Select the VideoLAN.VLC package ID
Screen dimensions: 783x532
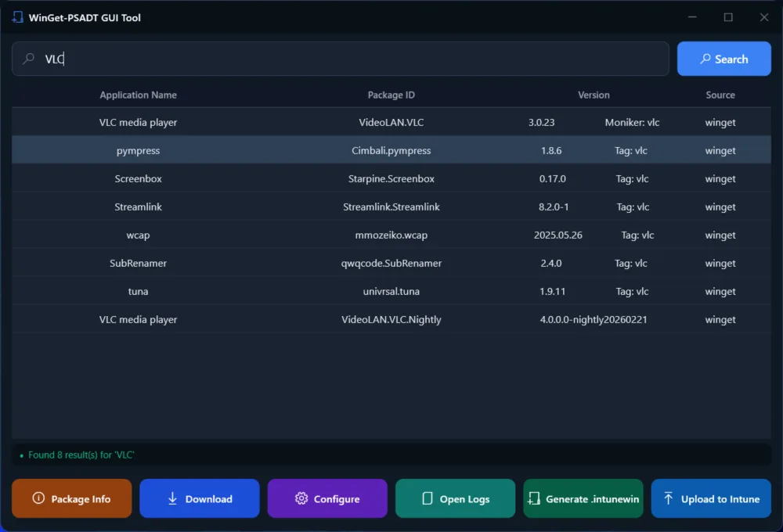[x=391, y=122]
